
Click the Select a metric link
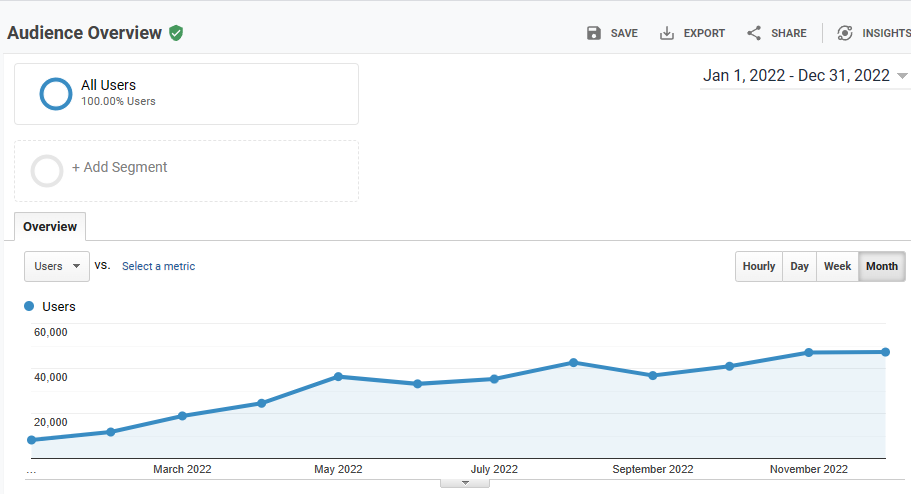point(158,266)
